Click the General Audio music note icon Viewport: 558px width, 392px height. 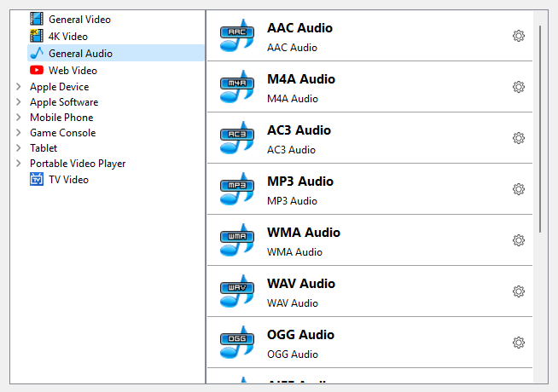click(x=37, y=53)
